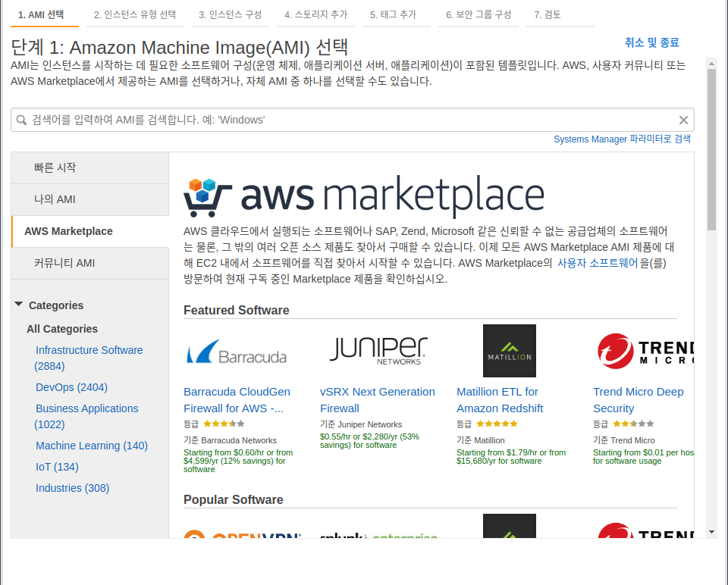Select the 나의 AMI sidebar tab
The height and width of the screenshot is (585, 728).
coord(90,199)
